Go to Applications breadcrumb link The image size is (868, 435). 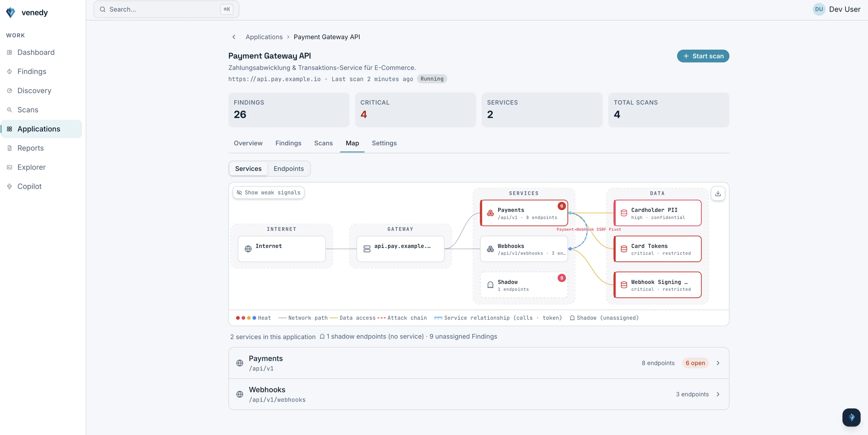[x=264, y=37]
